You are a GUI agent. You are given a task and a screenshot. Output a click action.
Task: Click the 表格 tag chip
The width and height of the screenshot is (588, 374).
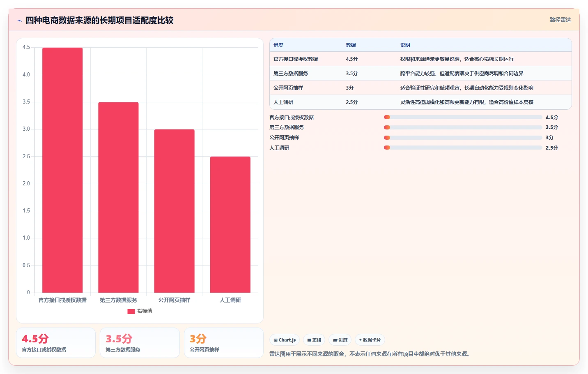click(314, 340)
